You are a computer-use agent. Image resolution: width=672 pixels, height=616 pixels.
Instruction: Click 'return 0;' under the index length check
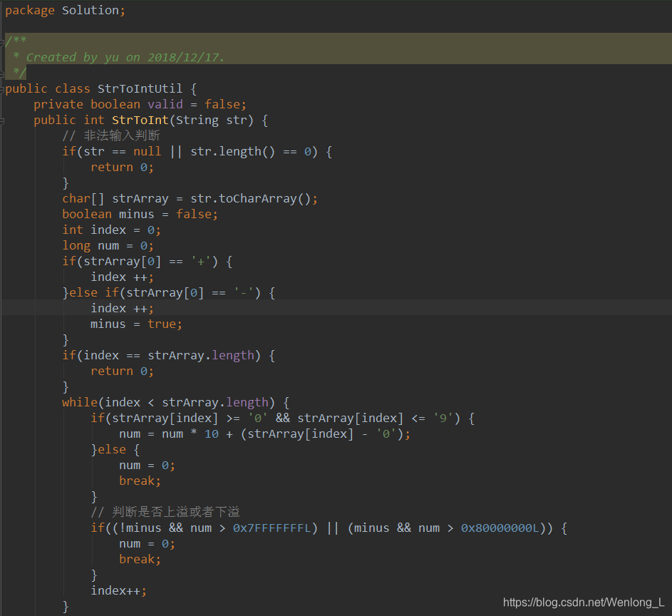coord(122,371)
